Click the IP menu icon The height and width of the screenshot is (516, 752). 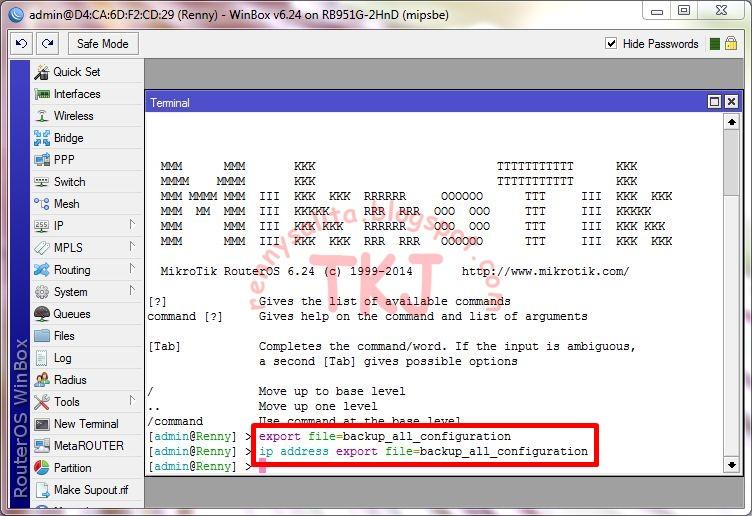(x=42, y=226)
